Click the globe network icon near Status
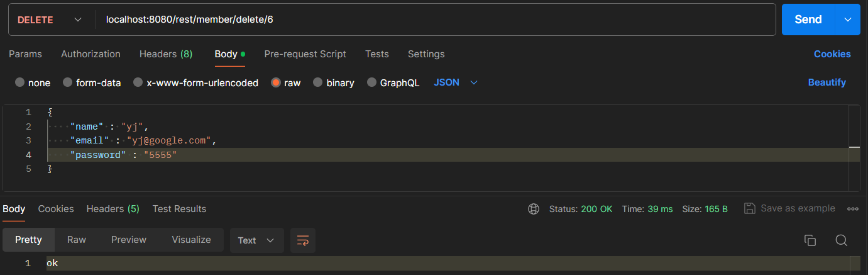The image size is (868, 275). pos(534,209)
